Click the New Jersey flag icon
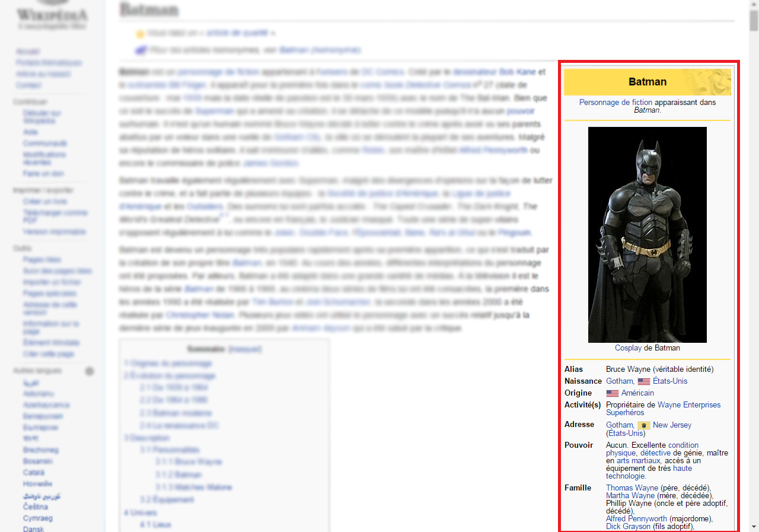The image size is (759, 532). click(x=644, y=425)
